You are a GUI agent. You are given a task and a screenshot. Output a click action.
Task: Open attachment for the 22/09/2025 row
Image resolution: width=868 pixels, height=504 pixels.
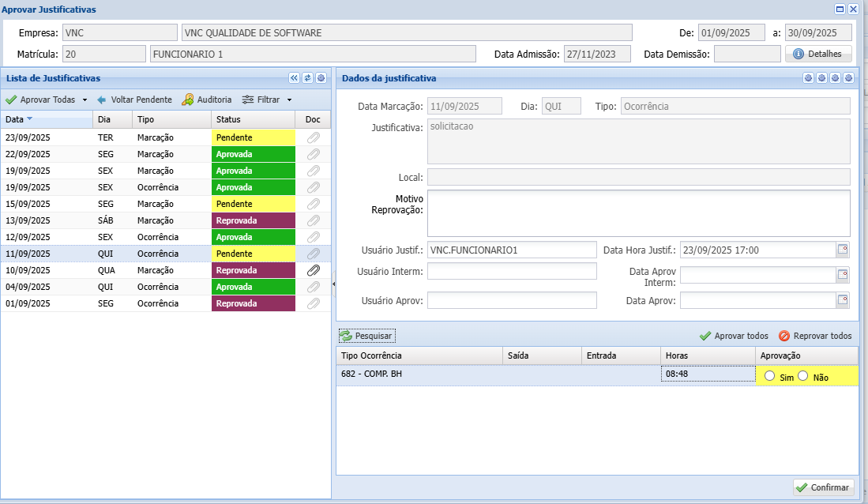coord(314,154)
